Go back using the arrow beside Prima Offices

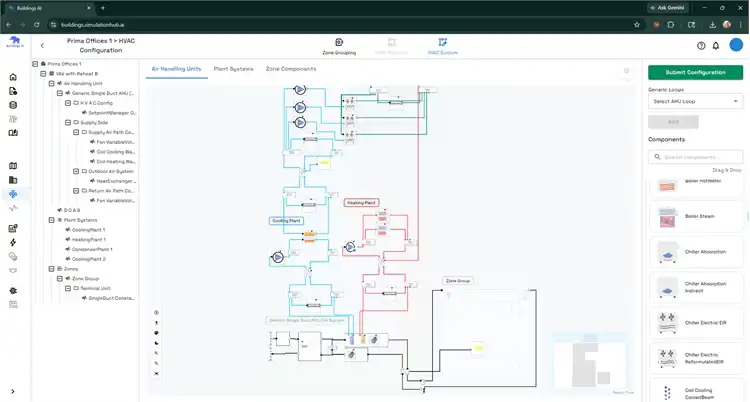(42, 45)
